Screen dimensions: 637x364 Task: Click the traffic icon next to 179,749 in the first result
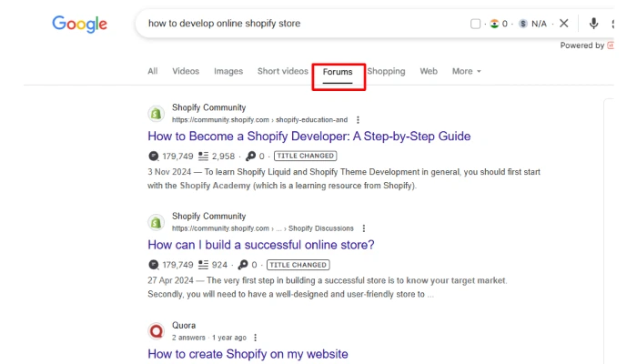pos(153,156)
